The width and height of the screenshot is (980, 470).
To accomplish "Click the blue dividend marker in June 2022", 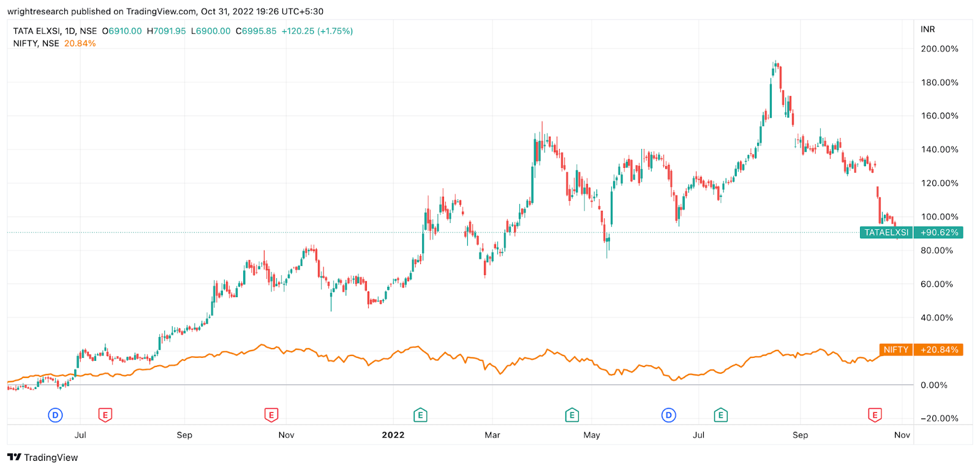I will [669, 415].
